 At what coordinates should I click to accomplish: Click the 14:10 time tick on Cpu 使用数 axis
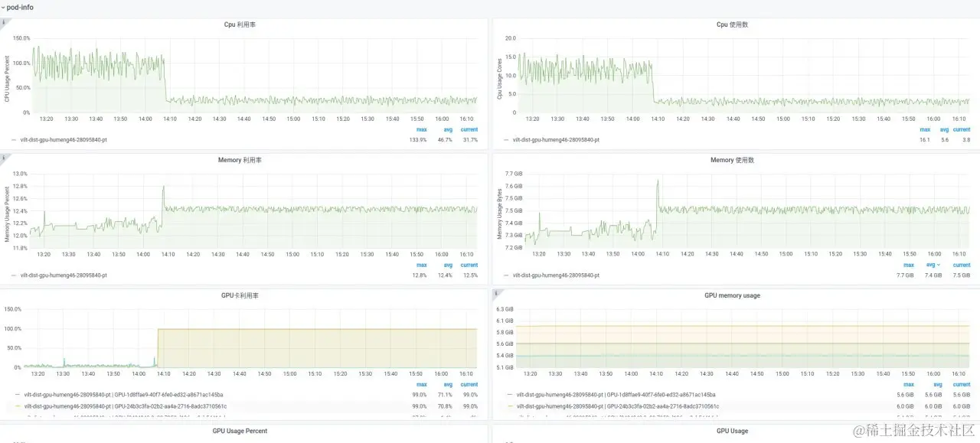tap(658, 119)
